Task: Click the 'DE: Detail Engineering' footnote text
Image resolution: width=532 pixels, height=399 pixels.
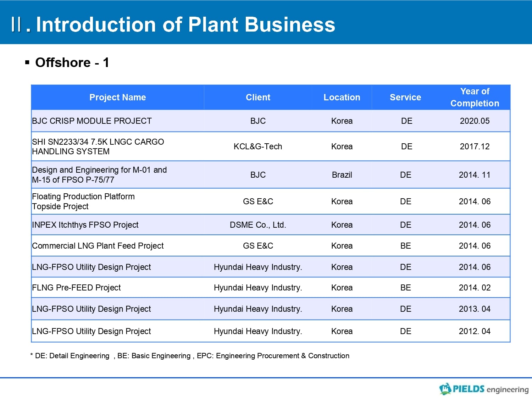Action: click(x=72, y=356)
